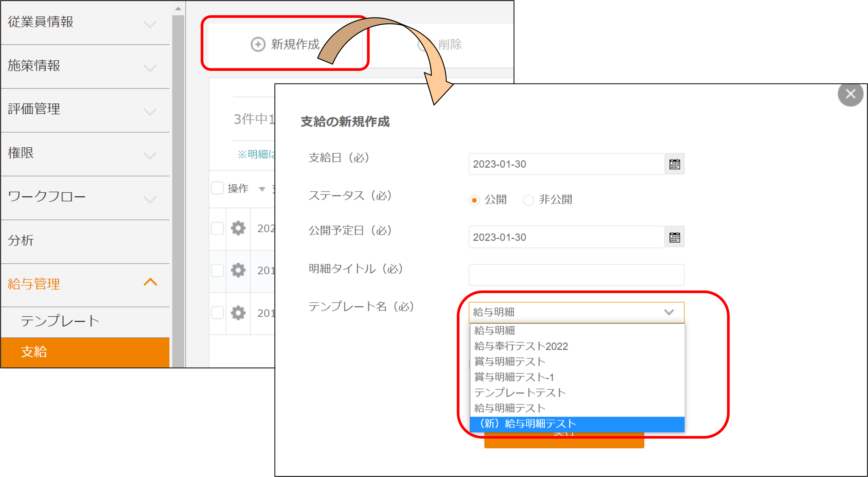This screenshot has width=868, height=477.
Task: Click the 明細タイトル input field
Action: (x=576, y=274)
